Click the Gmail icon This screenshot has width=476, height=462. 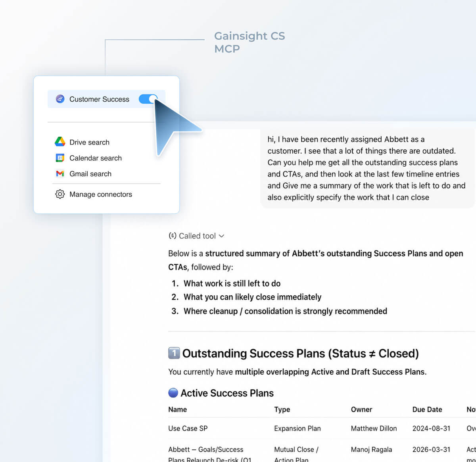tap(60, 173)
